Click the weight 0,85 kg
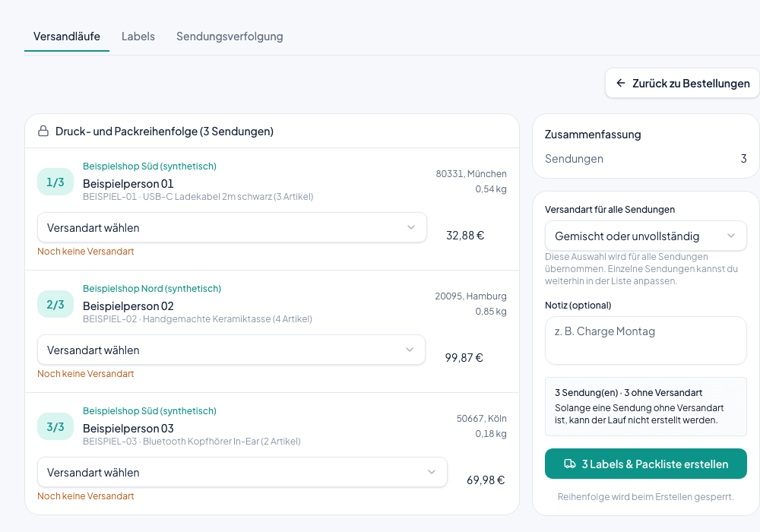760x532 pixels. pos(491,311)
